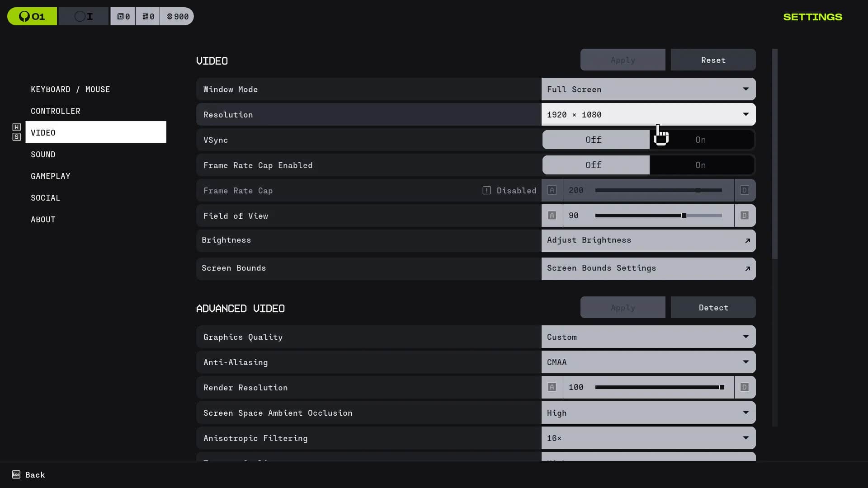Click the dark rank I badge
This screenshot has height=488, width=868.
point(84,17)
